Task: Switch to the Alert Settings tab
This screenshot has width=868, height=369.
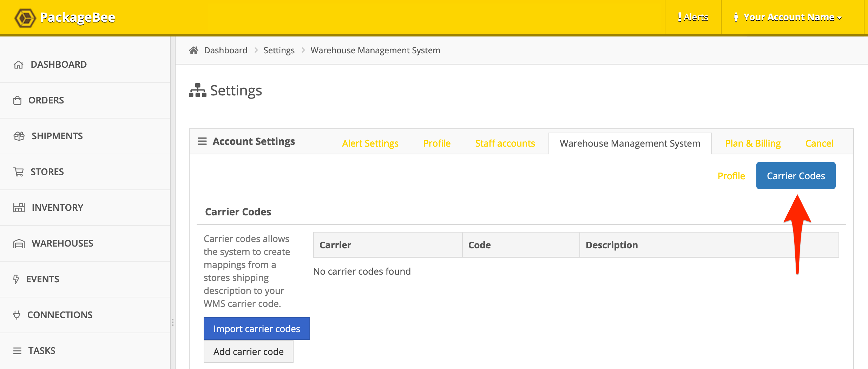Action: (370, 143)
